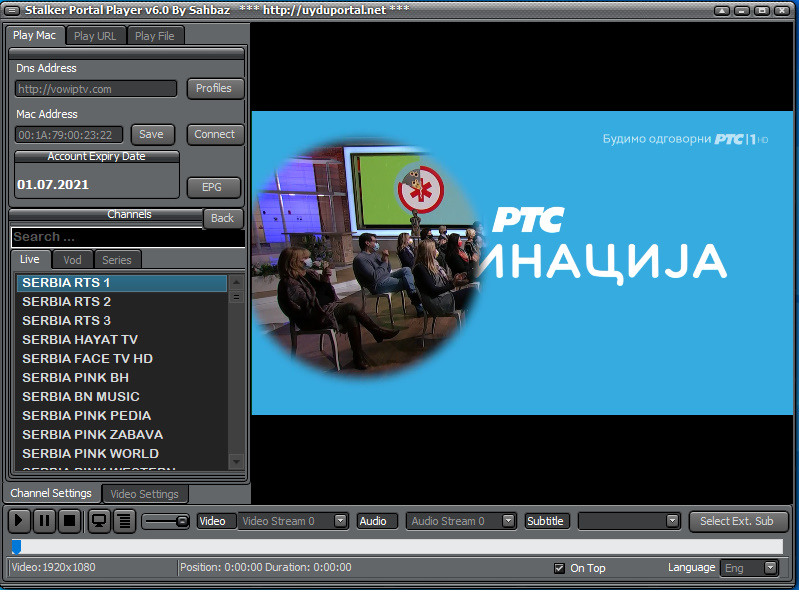
Task: Click Select Ext. Sub button
Action: point(737,521)
